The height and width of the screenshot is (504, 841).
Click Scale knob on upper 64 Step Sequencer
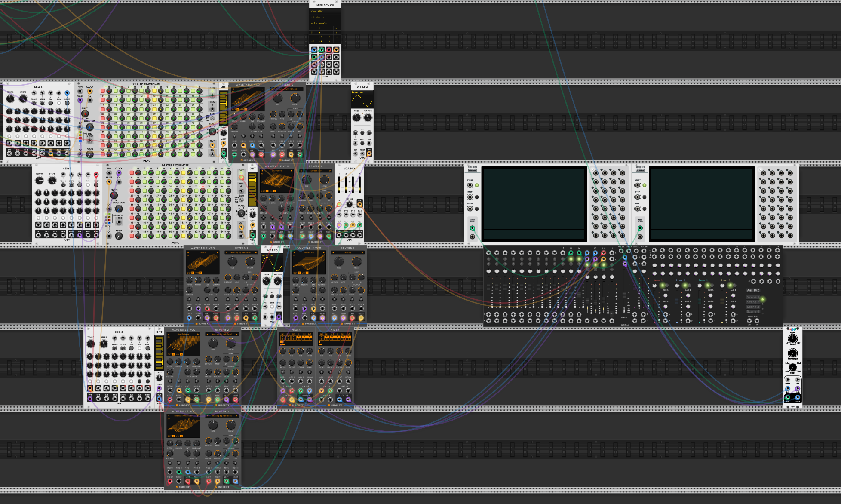coord(212,132)
